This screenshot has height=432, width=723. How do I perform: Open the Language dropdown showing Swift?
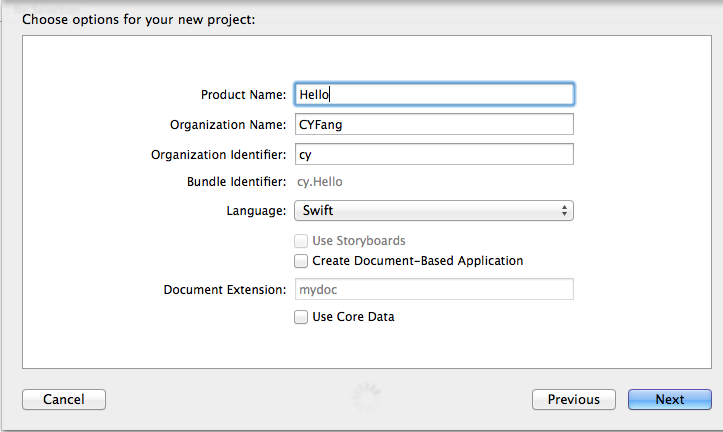(433, 211)
